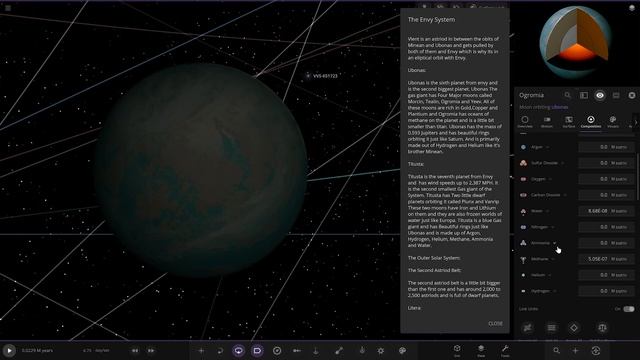The width and height of the screenshot is (640, 360).
Task: Click the thermometer heat icon in bottom toolbar
Action: (x=362, y=351)
